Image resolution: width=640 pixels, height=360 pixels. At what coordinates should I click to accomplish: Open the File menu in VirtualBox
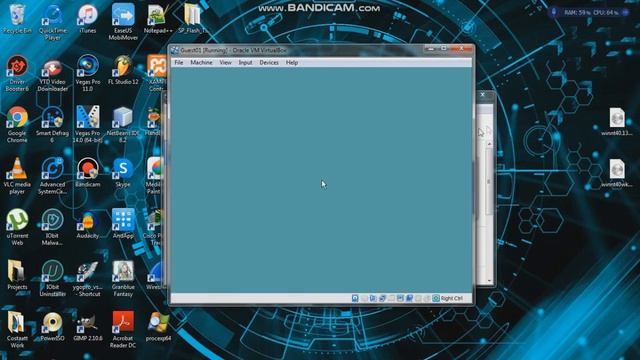tap(179, 62)
